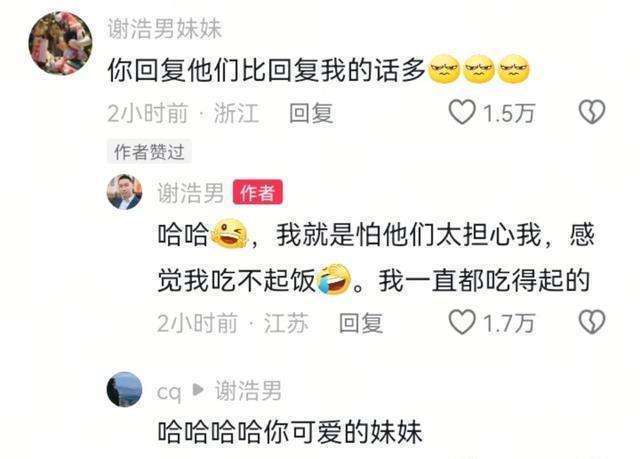Reply to the 浙江 comment
Image resolution: width=640 pixels, height=459 pixels.
point(311,113)
